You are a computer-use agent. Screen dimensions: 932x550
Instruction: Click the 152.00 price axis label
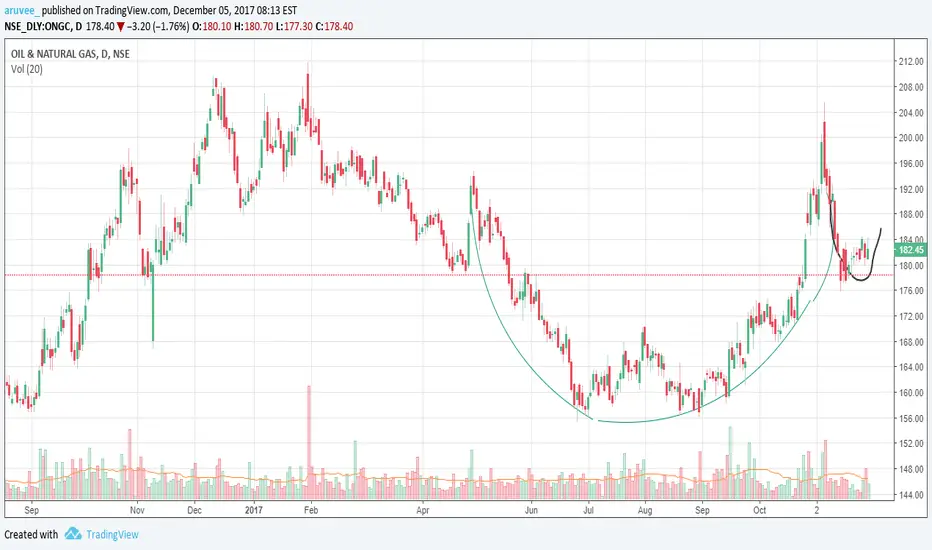coord(911,444)
